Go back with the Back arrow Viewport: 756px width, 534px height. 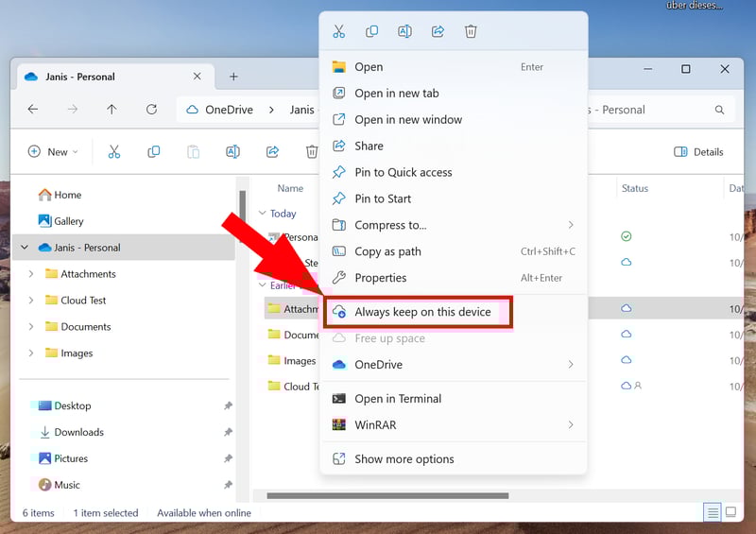coord(33,110)
